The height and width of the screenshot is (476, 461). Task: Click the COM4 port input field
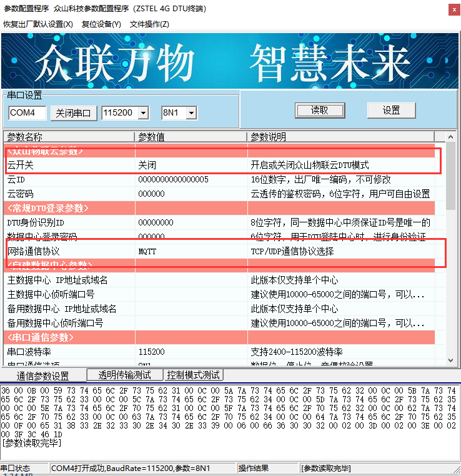27,113
